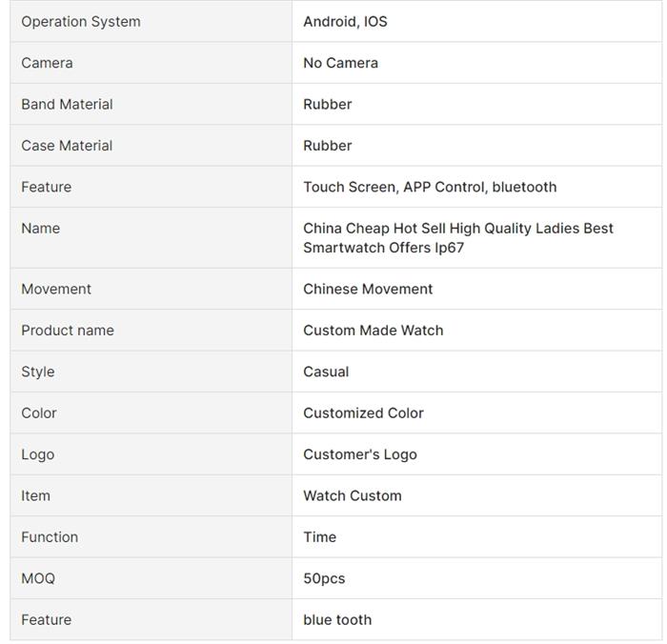Click the "Chinese Movement" value
667x644 pixels.
[x=368, y=290]
